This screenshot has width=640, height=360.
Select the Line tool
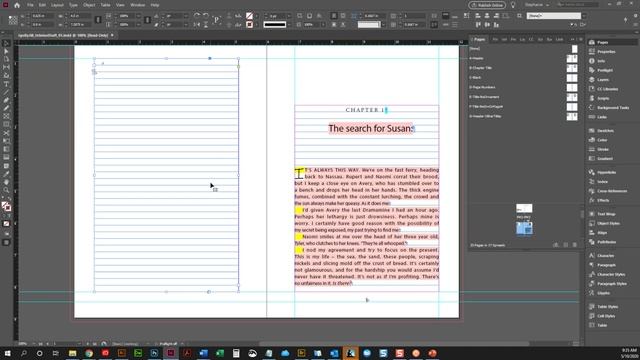point(6,92)
